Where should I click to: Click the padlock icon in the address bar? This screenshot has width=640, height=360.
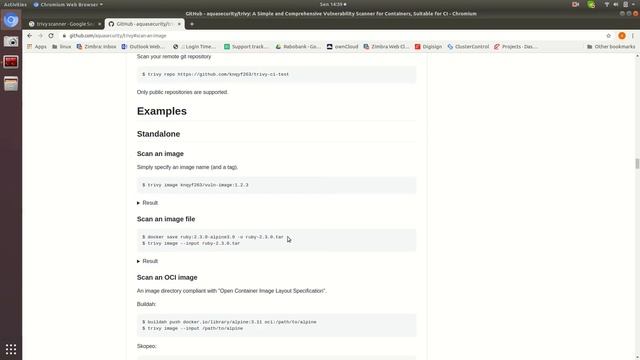(x=64, y=36)
